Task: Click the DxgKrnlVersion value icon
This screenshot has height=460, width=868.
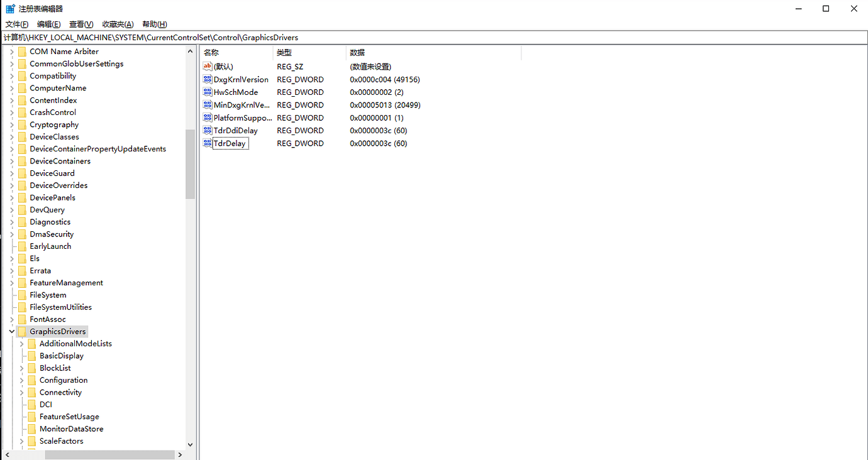Action: (x=208, y=80)
